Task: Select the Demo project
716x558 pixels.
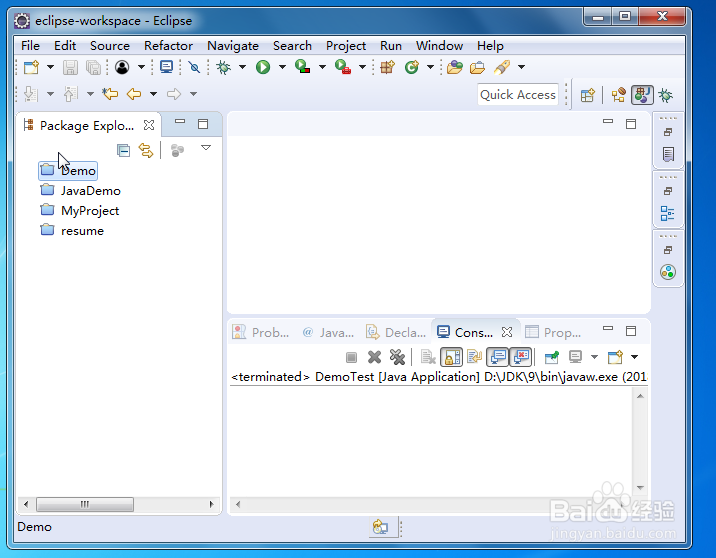Action: [68, 171]
